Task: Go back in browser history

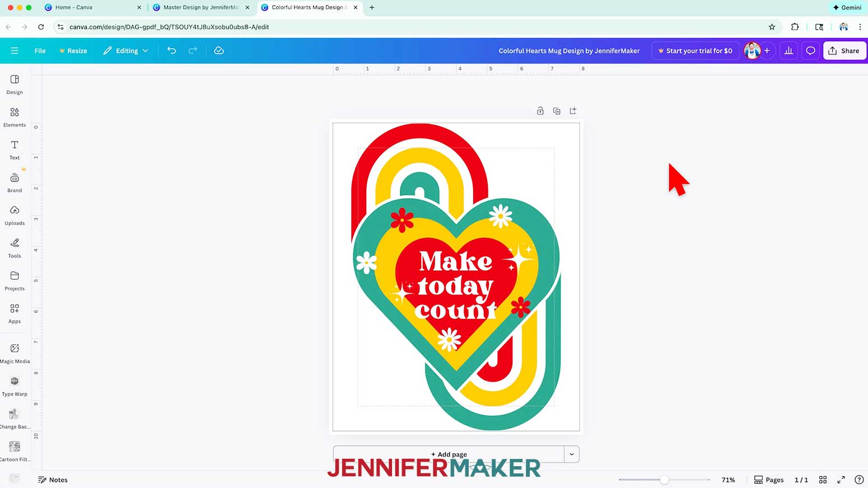Action: tap(8, 26)
